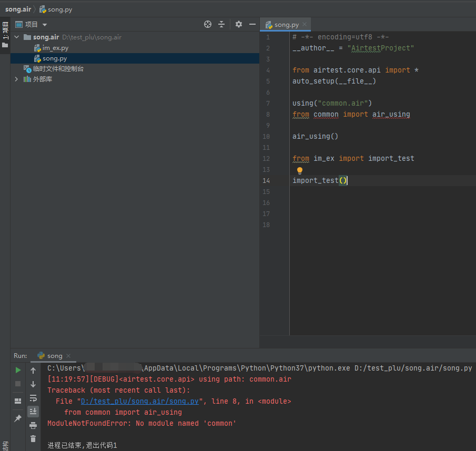The width and height of the screenshot is (476, 451).
Task: Open project panel settings gear
Action: click(x=239, y=24)
